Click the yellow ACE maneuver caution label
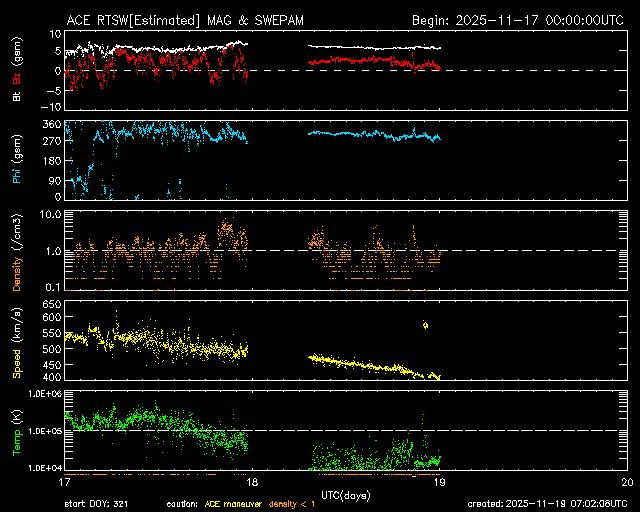Image resolution: width=640 pixels, height=512 pixels. (x=238, y=506)
